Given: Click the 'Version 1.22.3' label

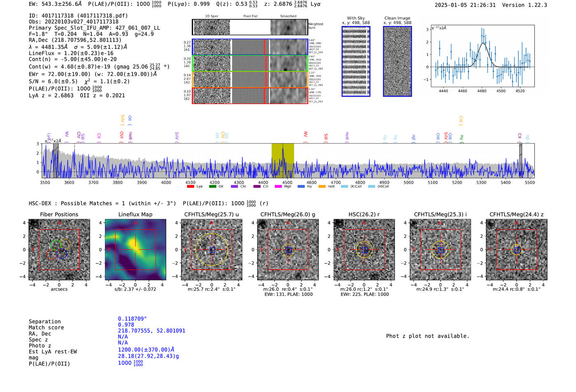Looking at the screenshot, I should click(525, 5).
